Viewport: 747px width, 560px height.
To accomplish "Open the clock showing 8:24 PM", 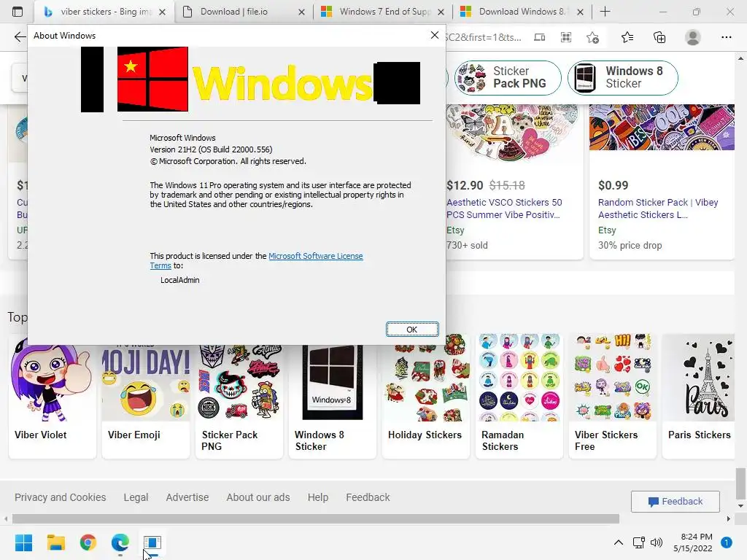I will point(693,542).
